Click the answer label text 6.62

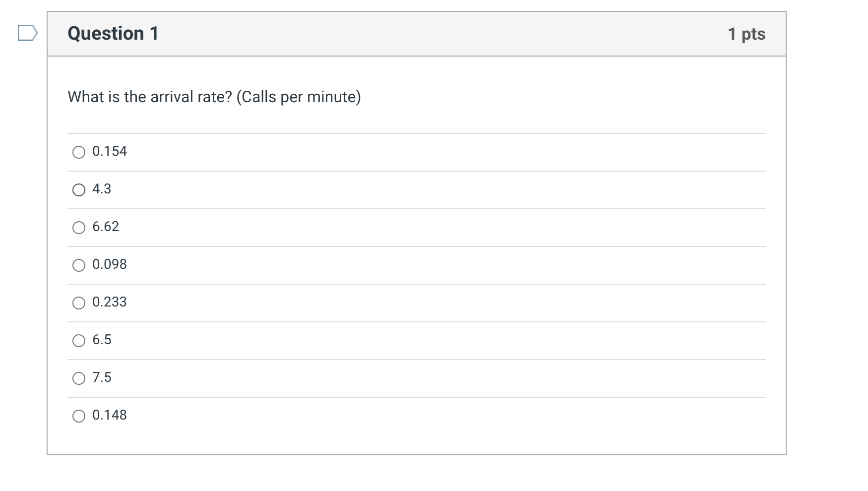click(x=106, y=227)
